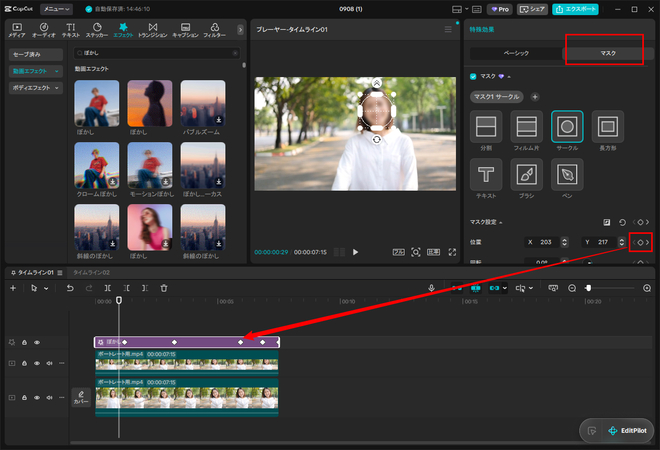Hide the upper ポートレート用.mp4 video track
Viewport: 660px width, 450px height.
[37, 363]
